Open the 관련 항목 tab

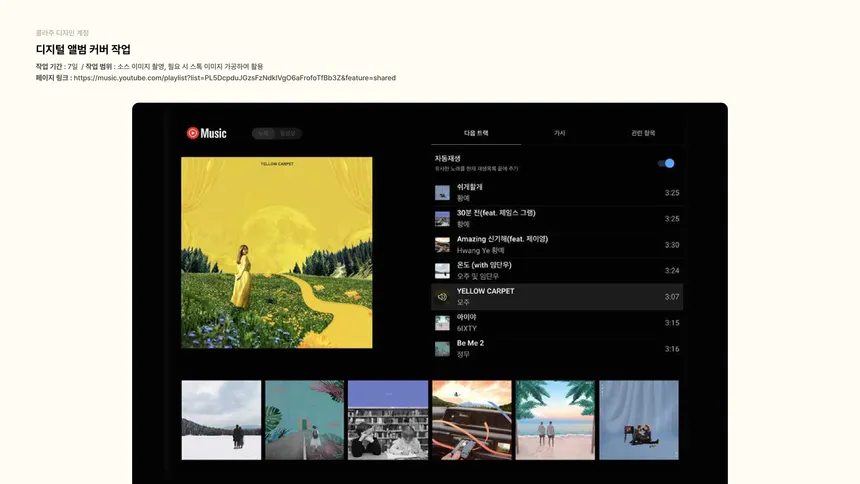643,133
